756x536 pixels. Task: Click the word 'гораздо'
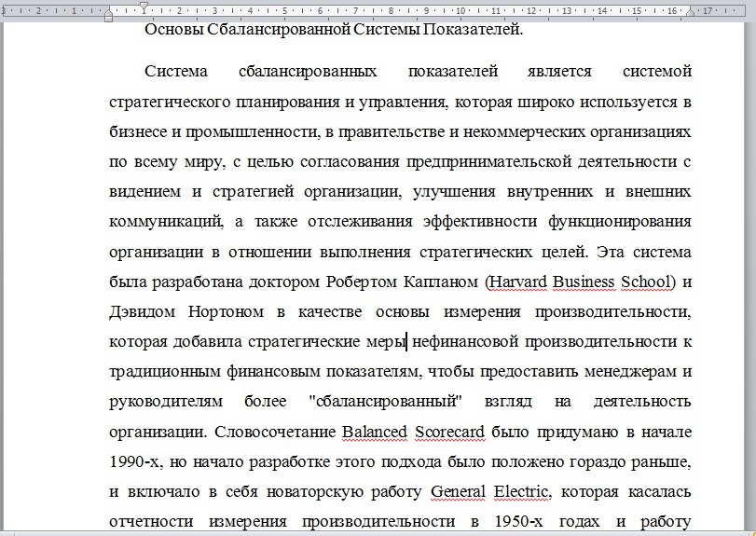coord(598,462)
